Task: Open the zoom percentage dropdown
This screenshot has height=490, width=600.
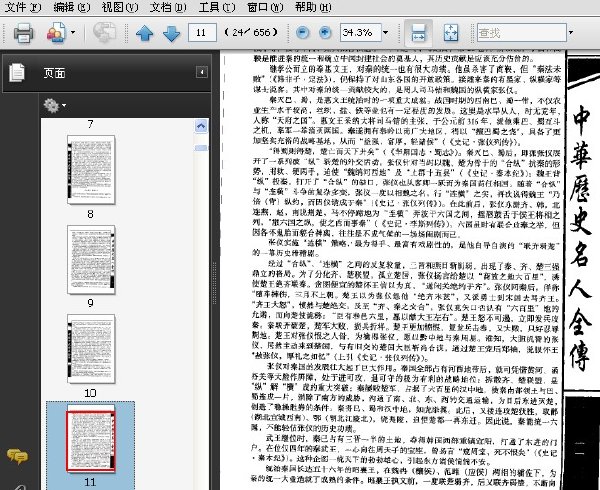Action: coord(385,33)
